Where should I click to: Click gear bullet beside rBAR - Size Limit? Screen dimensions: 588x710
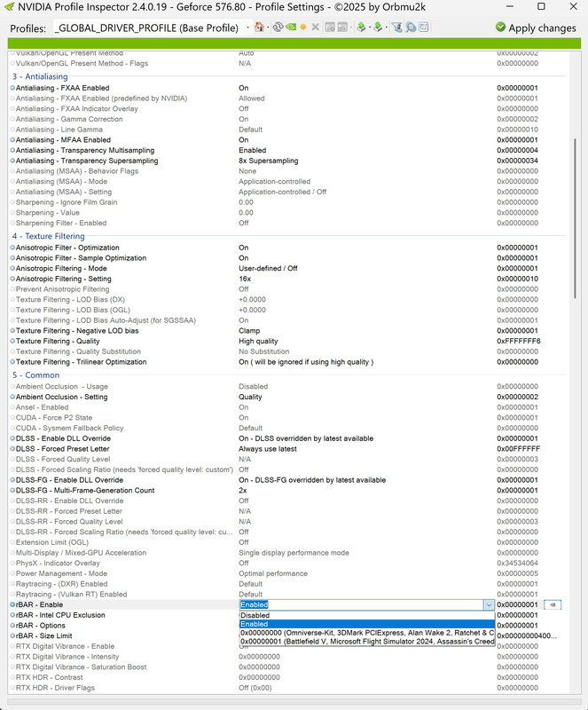[x=12, y=635]
